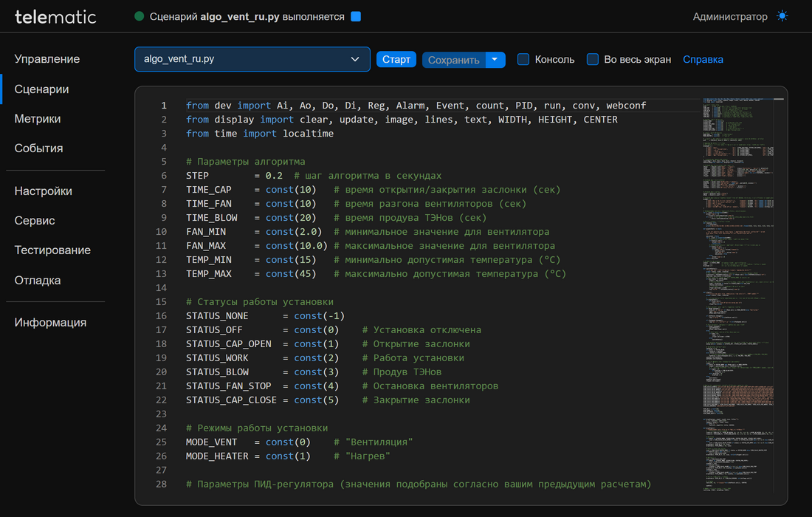This screenshot has width=812, height=517.
Task: Toggle the sun theme icon
Action: (782, 16)
